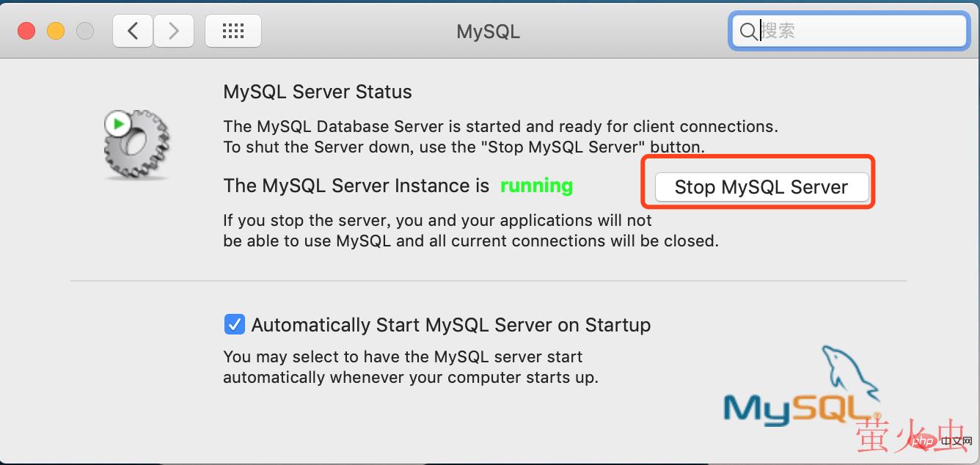Viewport: 980px width, 465px height.
Task: Click the gray zoom window button
Action: point(85,31)
